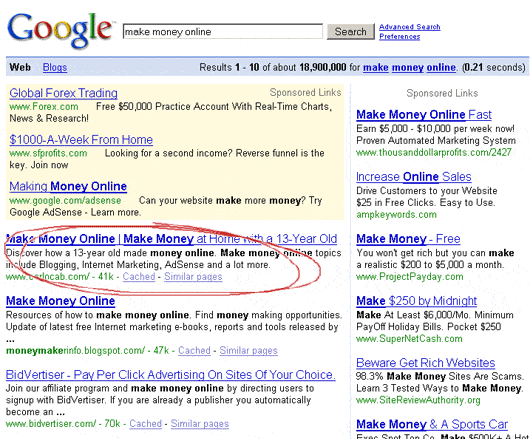Open Advanced Search link
530x439 pixels.
tap(410, 27)
